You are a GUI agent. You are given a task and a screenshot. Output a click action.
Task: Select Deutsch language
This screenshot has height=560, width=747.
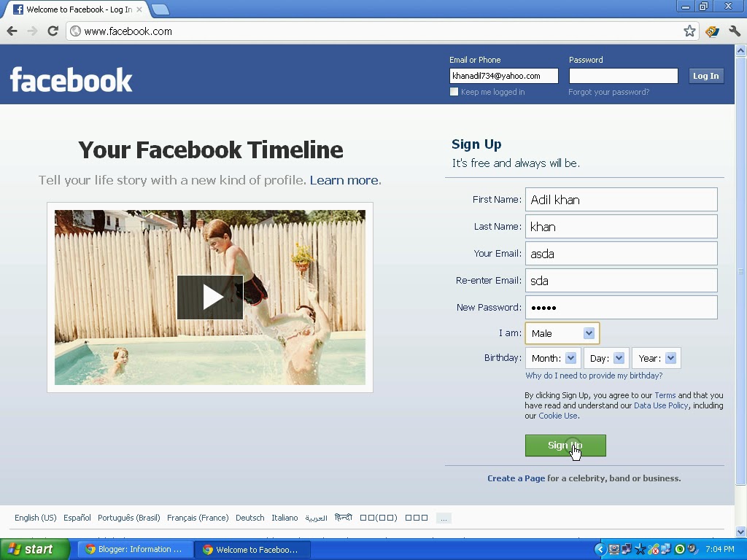pos(249,518)
